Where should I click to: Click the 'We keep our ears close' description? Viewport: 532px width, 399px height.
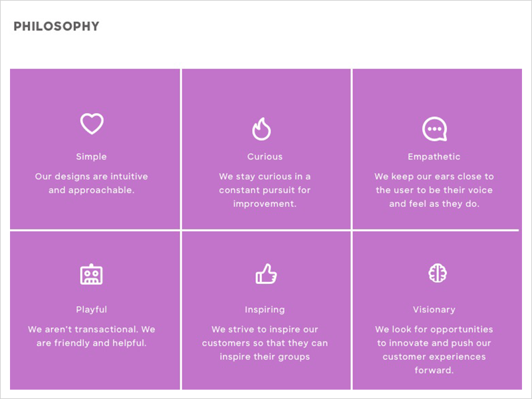coord(434,190)
